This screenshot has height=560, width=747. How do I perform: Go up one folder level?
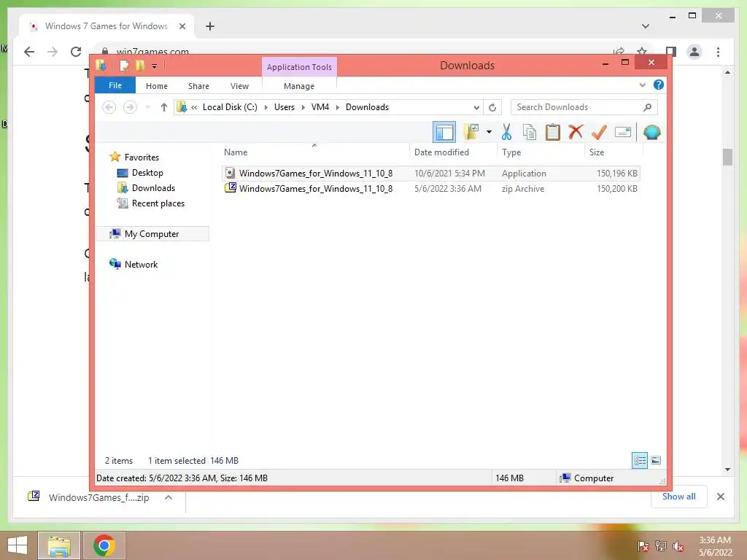(164, 107)
